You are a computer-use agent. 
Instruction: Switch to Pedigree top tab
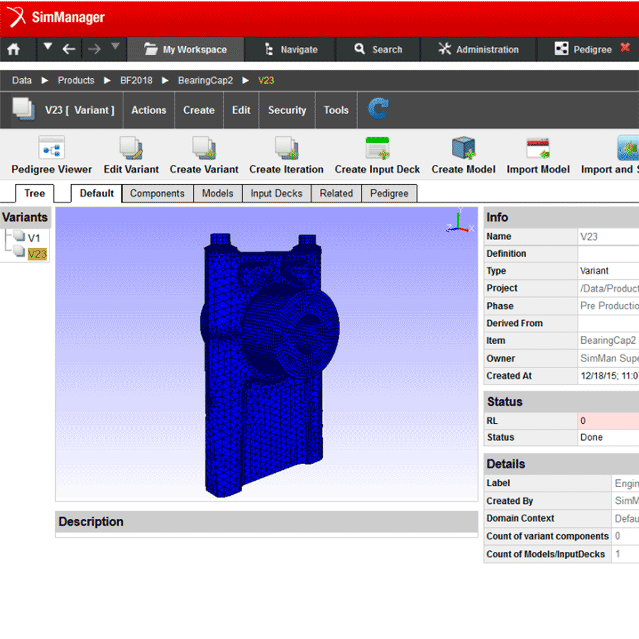pyautogui.click(x=583, y=49)
